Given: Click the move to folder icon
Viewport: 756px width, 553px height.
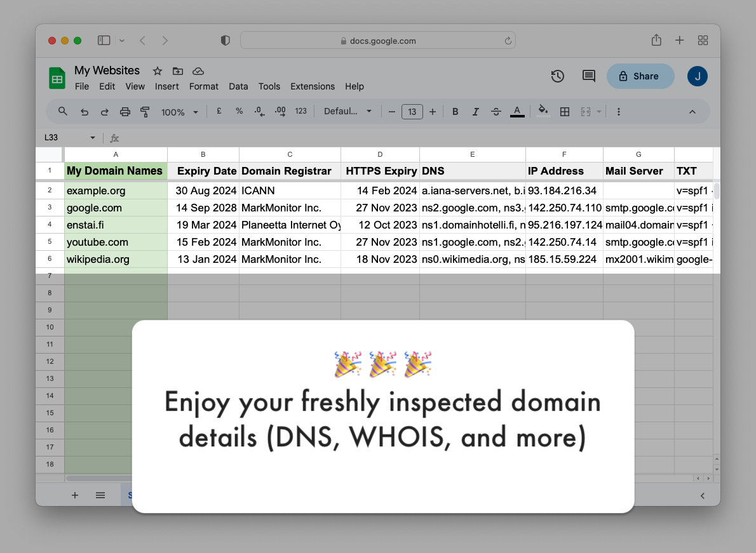Looking at the screenshot, I should click(177, 71).
